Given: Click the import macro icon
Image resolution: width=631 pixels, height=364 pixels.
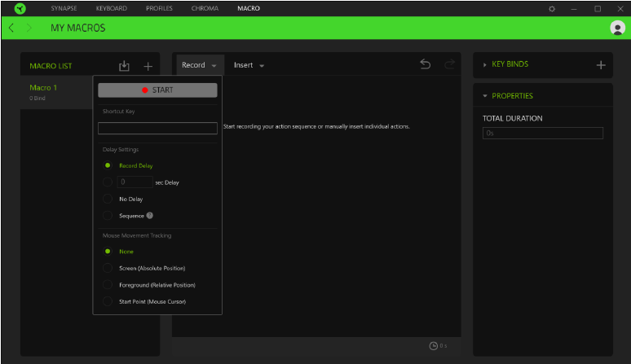Looking at the screenshot, I should pos(124,66).
